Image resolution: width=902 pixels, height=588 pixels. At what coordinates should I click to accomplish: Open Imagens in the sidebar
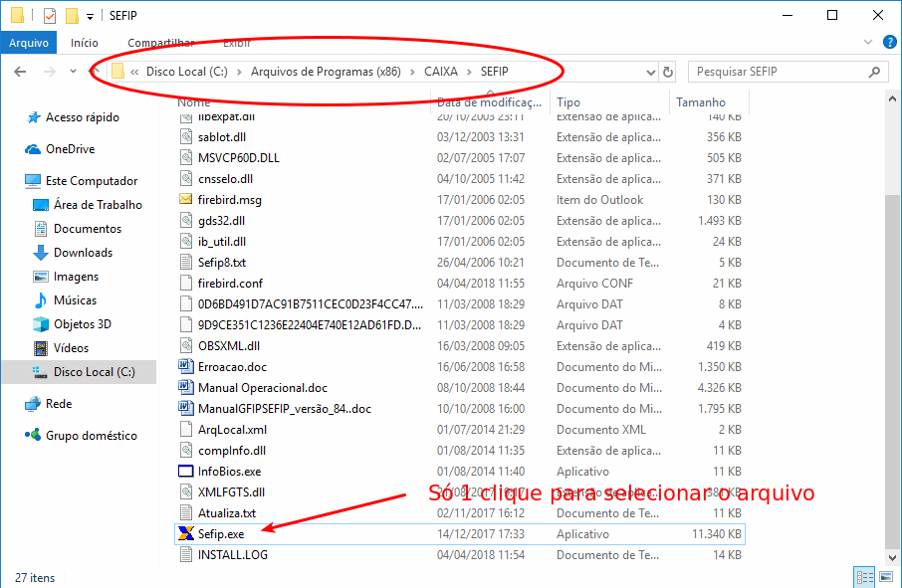pyautogui.click(x=76, y=277)
